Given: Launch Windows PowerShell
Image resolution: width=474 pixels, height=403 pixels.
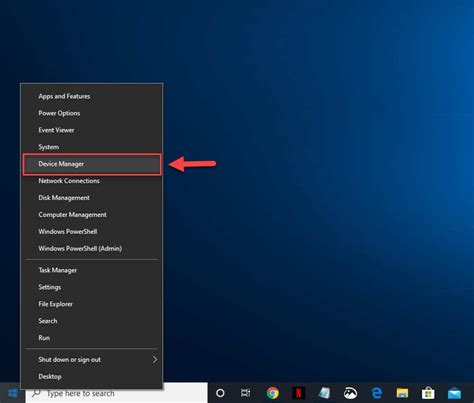Looking at the screenshot, I should [92, 232].
